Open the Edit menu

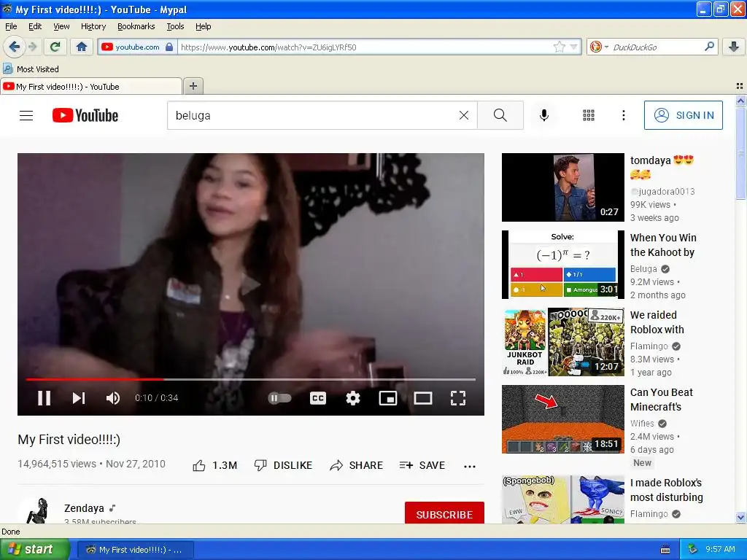click(35, 26)
